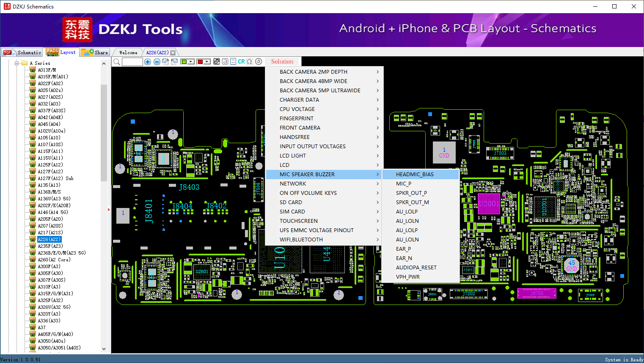Screen dimensions: 644x363
Task: Click the toolbar search input field
Action: click(132, 62)
